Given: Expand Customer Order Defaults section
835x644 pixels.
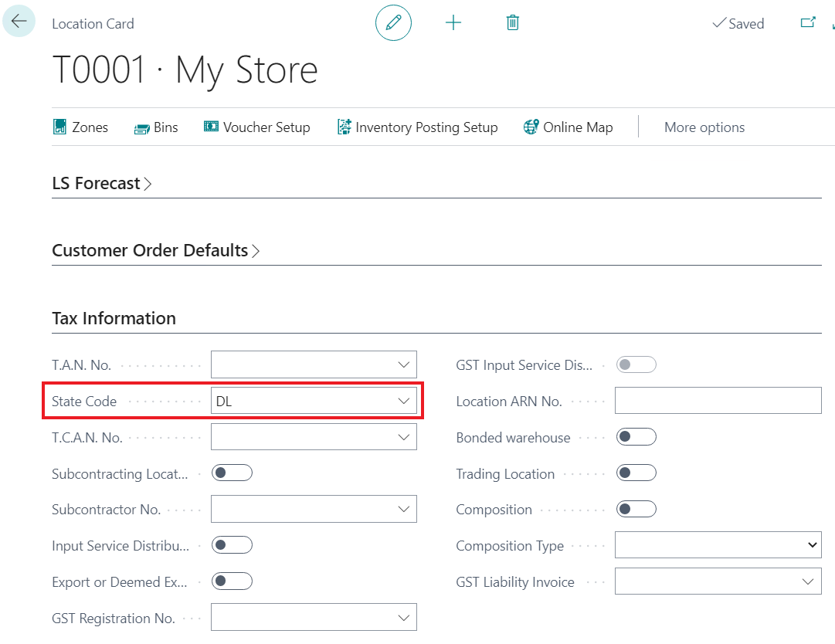Looking at the screenshot, I should [x=155, y=251].
